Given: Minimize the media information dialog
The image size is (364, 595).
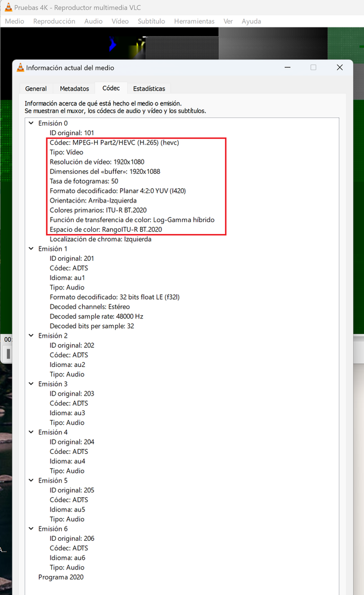Looking at the screenshot, I should click(x=287, y=67).
